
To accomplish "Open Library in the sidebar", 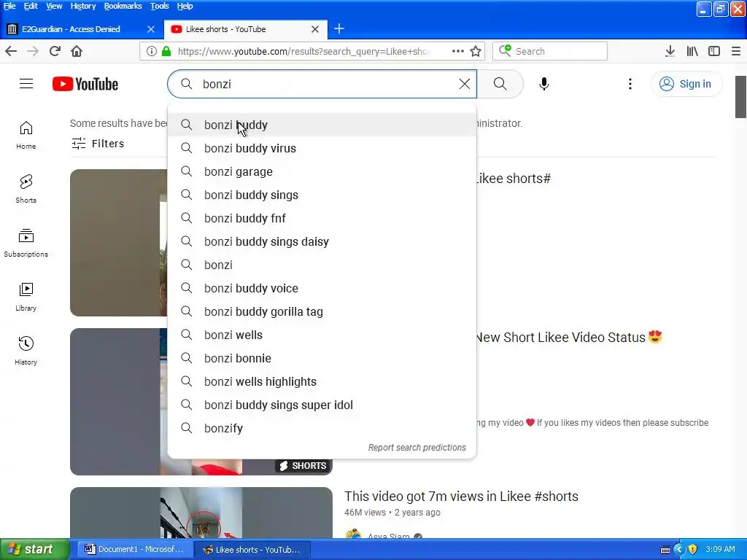I will (26, 297).
